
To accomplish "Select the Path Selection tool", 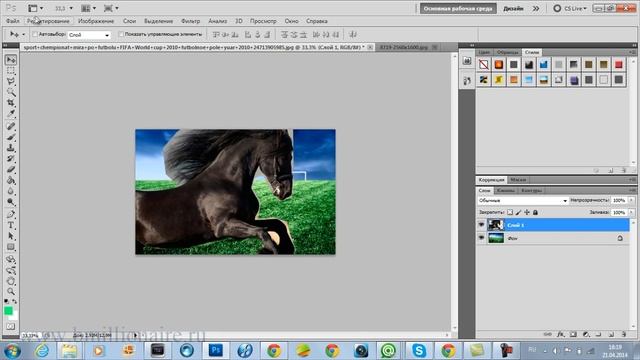I will click(11, 236).
